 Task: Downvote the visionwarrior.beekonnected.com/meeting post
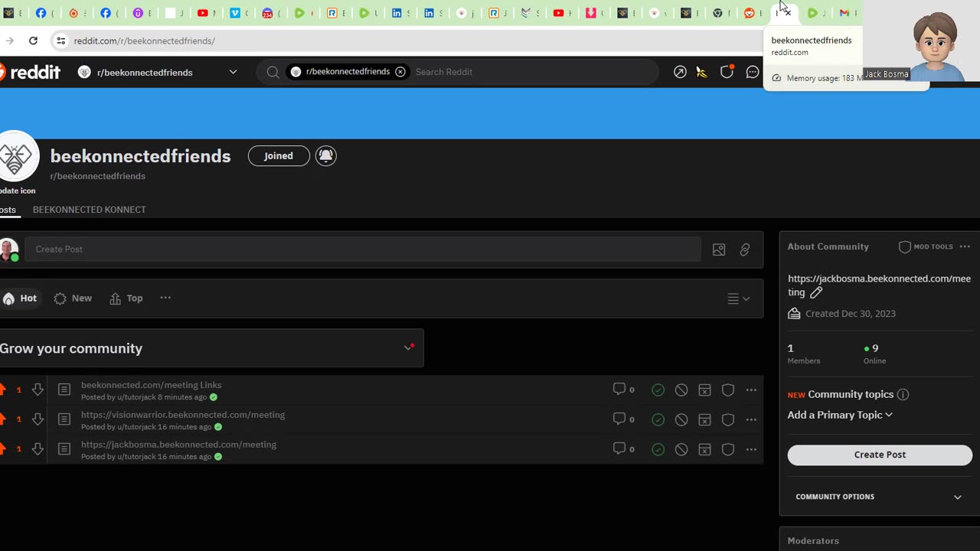pyautogui.click(x=38, y=419)
